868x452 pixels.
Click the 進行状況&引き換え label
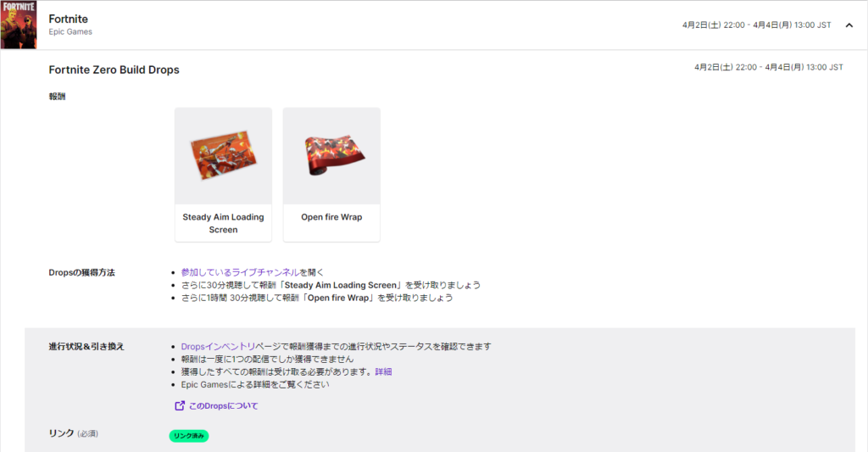pyautogui.click(x=86, y=347)
